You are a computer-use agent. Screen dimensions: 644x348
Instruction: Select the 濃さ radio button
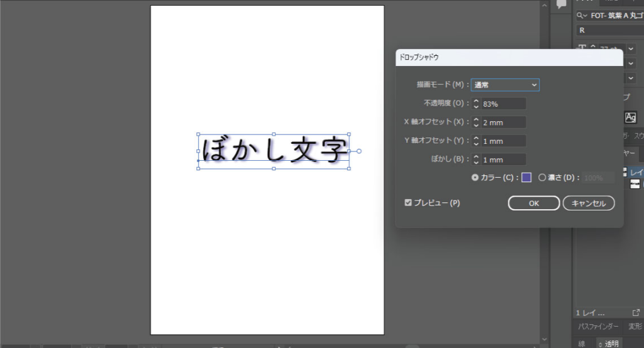542,178
